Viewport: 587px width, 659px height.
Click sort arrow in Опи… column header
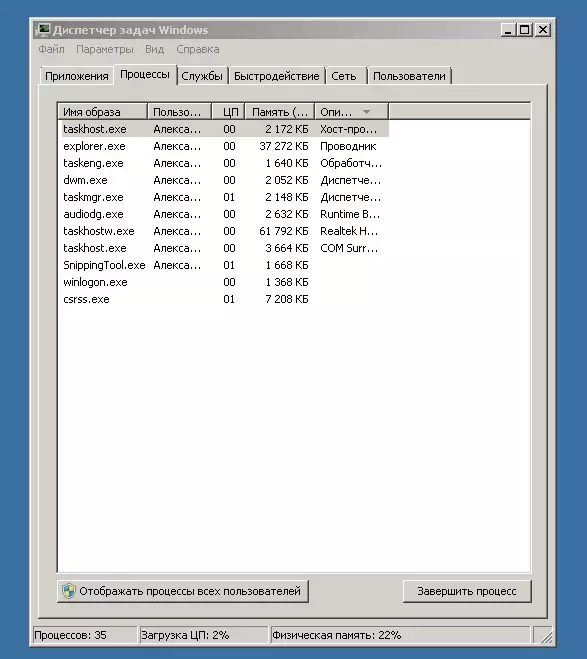point(366,112)
